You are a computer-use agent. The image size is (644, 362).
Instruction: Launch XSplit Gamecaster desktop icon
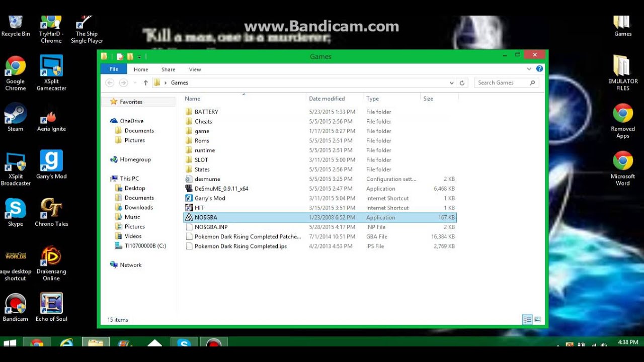point(51,73)
